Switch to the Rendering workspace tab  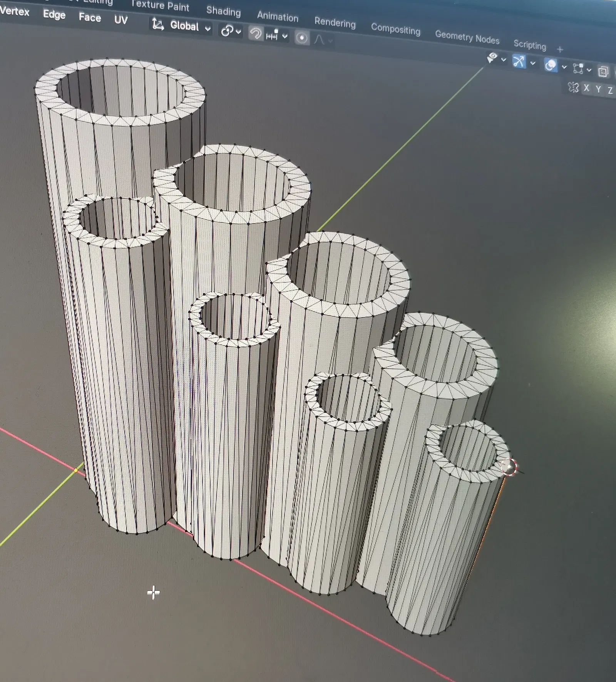pos(335,22)
